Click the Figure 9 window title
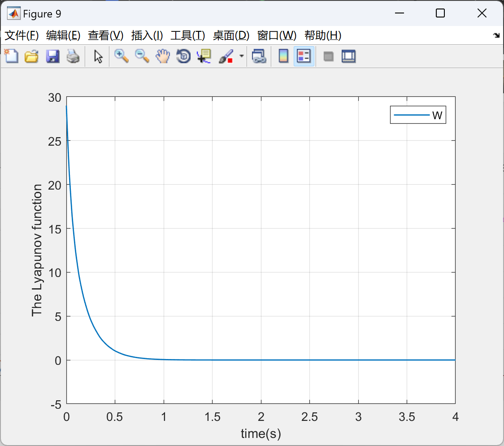Screen dimensions: 504x446 click(42, 14)
